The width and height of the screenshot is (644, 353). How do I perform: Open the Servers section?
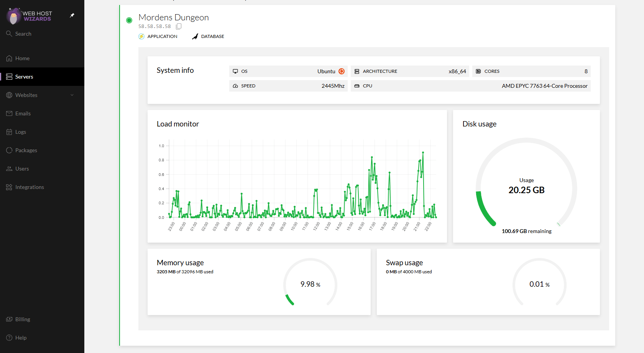42,77
